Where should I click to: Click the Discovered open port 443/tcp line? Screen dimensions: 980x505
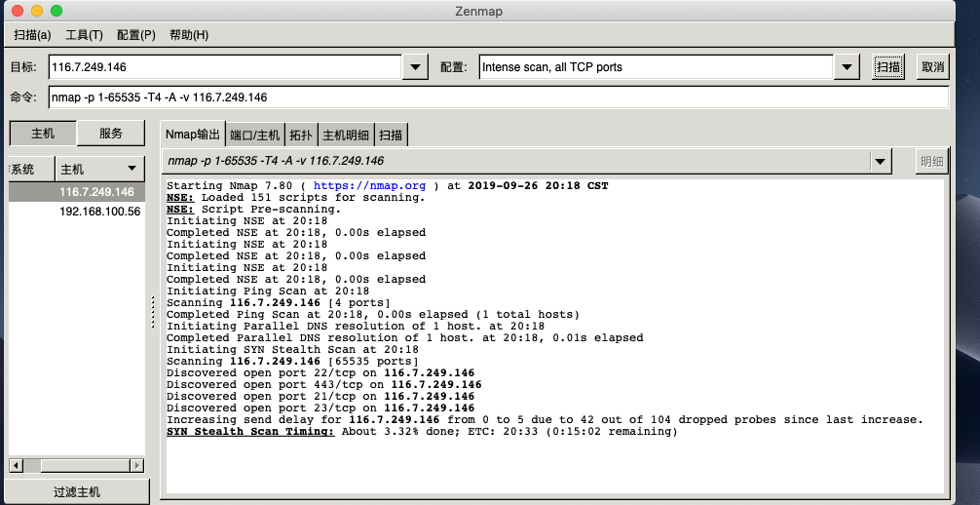click(x=323, y=385)
